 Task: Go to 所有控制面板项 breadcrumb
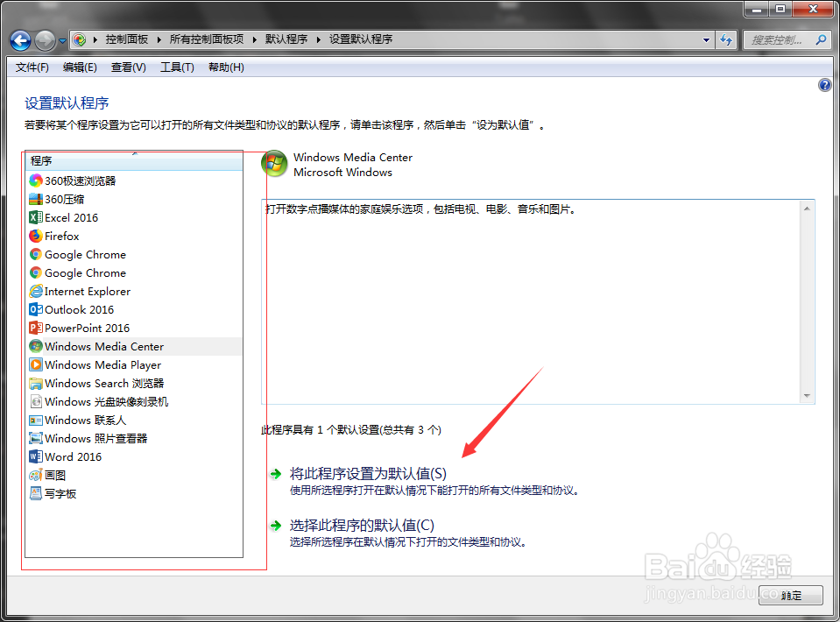207,39
